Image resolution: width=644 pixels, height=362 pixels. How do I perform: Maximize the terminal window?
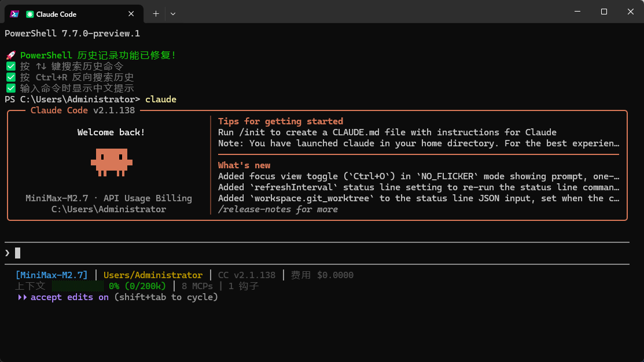603,12
